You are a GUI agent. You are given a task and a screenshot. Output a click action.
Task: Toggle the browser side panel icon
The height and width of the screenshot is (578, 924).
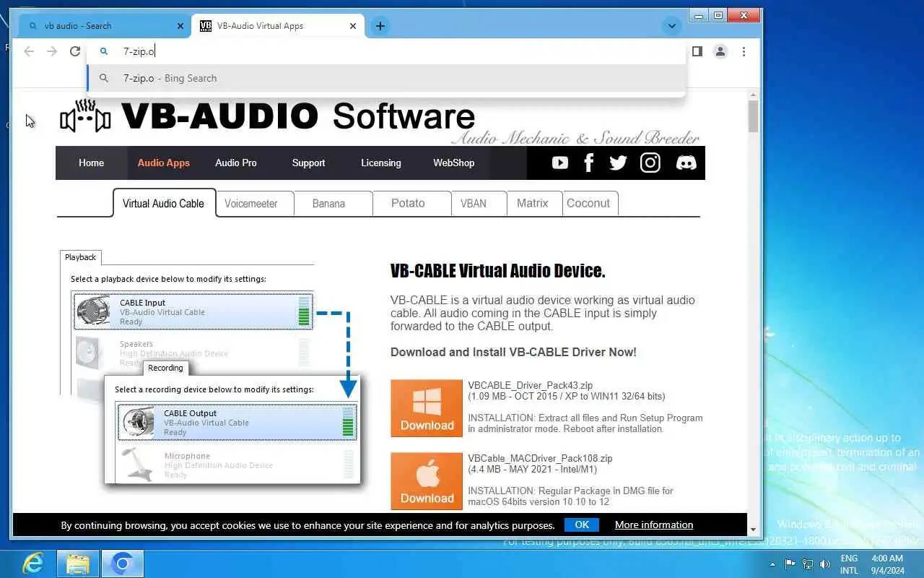click(697, 51)
